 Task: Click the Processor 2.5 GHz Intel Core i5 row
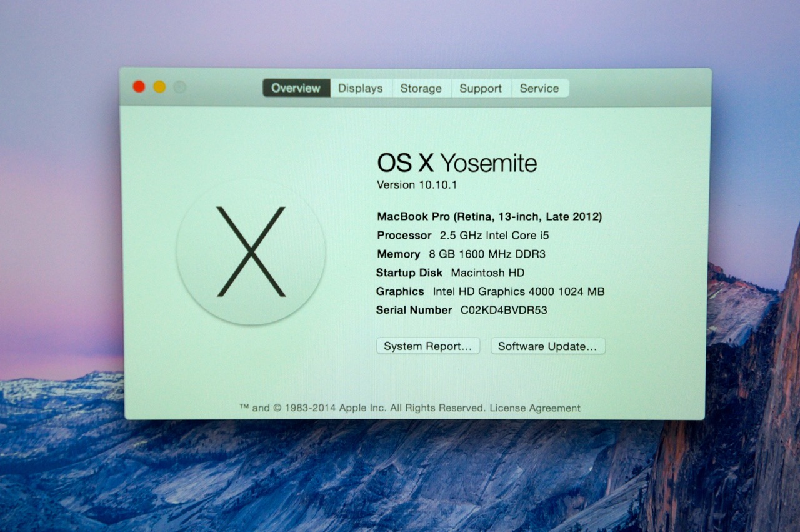[463, 236]
